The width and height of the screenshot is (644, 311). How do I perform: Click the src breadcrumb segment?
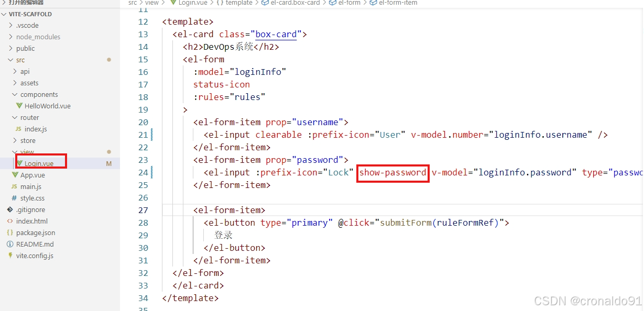tap(133, 3)
